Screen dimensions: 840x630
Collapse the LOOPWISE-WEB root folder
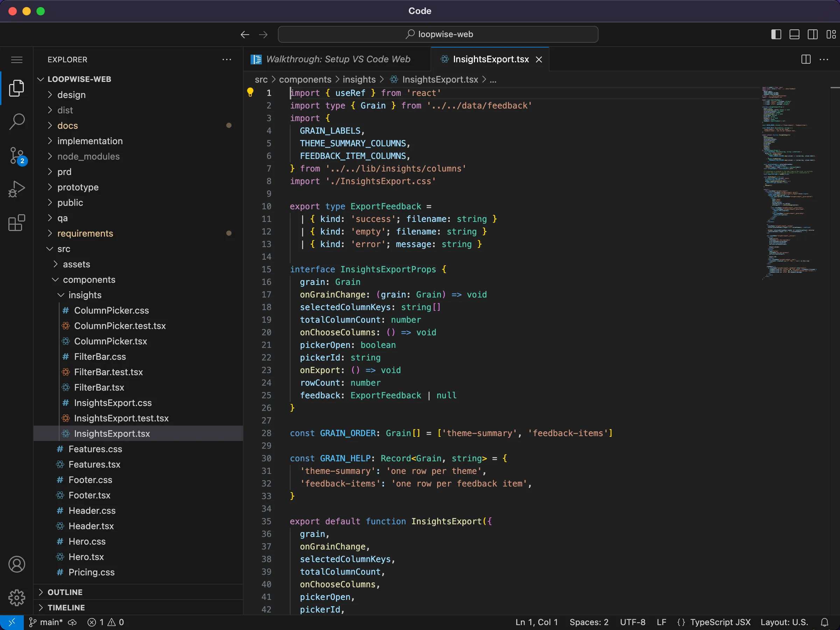pyautogui.click(x=138, y=79)
